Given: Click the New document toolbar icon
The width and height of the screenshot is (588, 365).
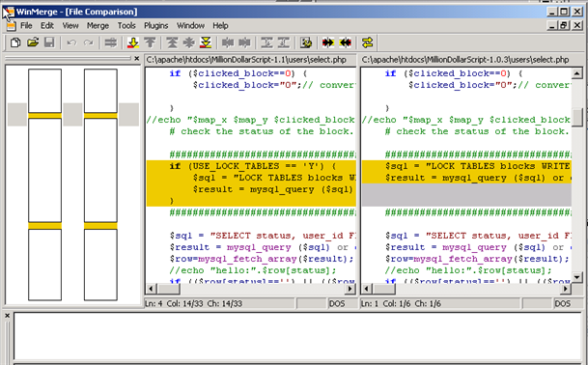Looking at the screenshot, I should click(15, 42).
